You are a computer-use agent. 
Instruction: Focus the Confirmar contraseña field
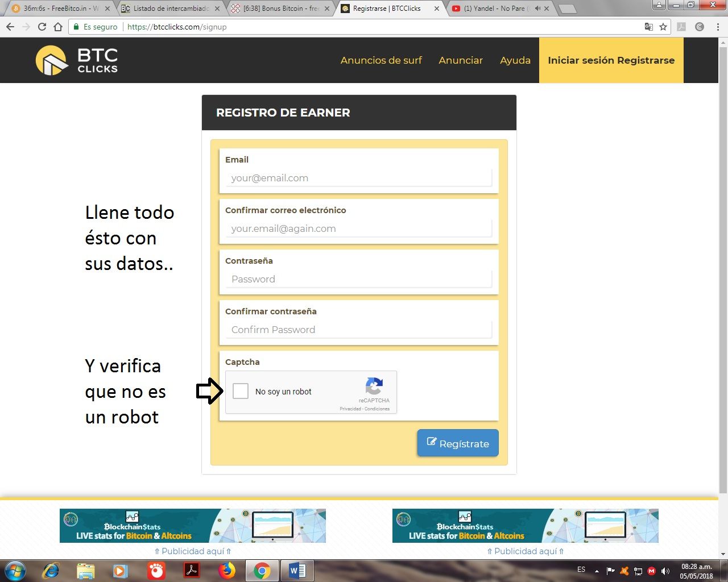coord(359,330)
